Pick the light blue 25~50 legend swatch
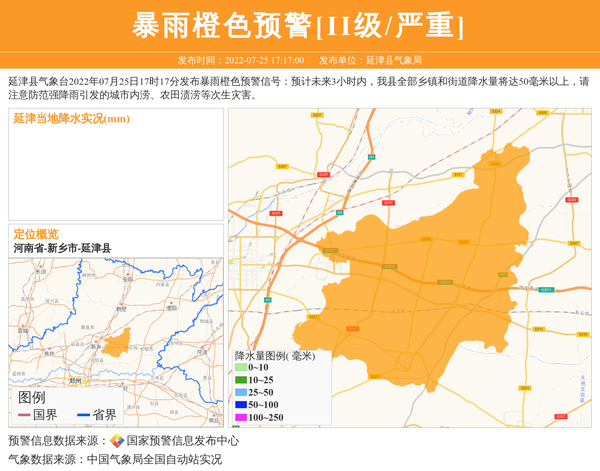Image resolution: width=600 pixels, height=471 pixels. 240,392
